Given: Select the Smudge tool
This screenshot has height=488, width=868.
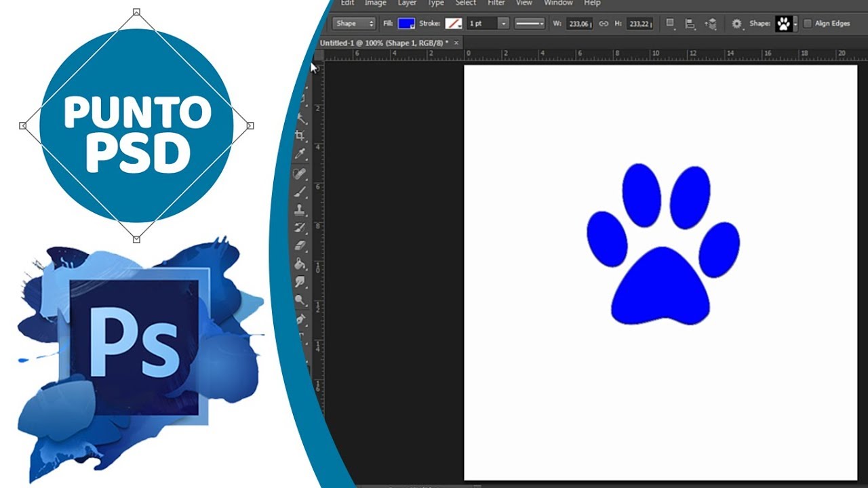Looking at the screenshot, I should pos(300,281).
